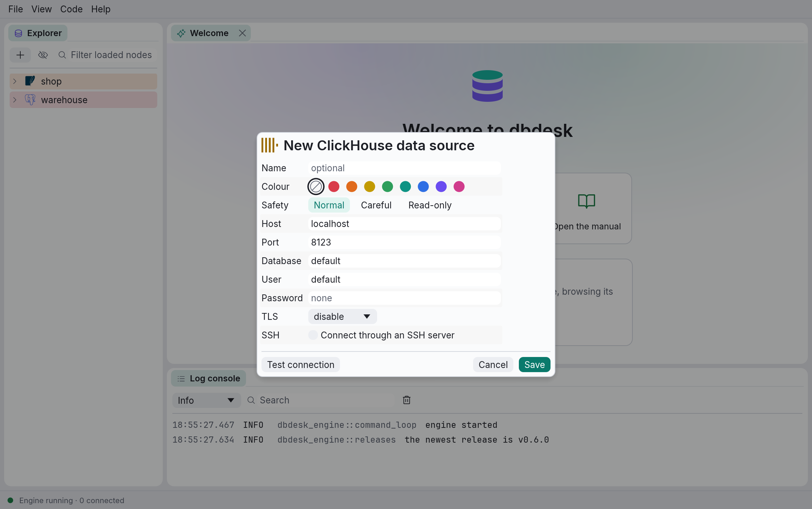Viewport: 812px width, 509px height.
Task: Close the Welcome tab
Action: pyautogui.click(x=242, y=33)
